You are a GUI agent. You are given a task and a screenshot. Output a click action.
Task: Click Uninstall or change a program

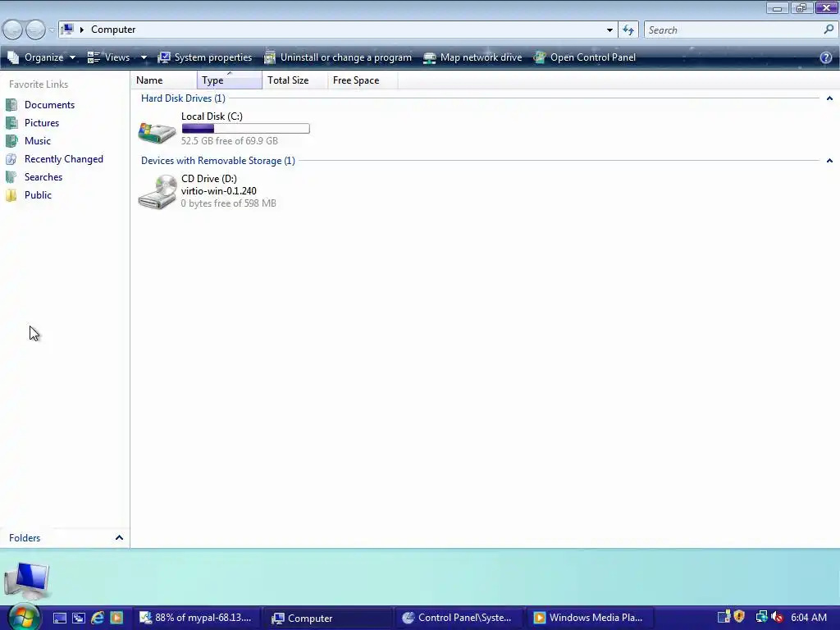pyautogui.click(x=338, y=57)
